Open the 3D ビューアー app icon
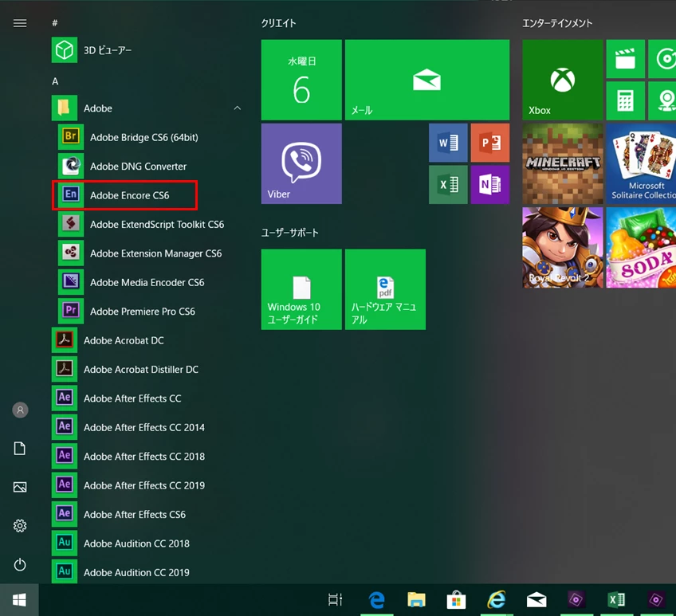 (65, 50)
